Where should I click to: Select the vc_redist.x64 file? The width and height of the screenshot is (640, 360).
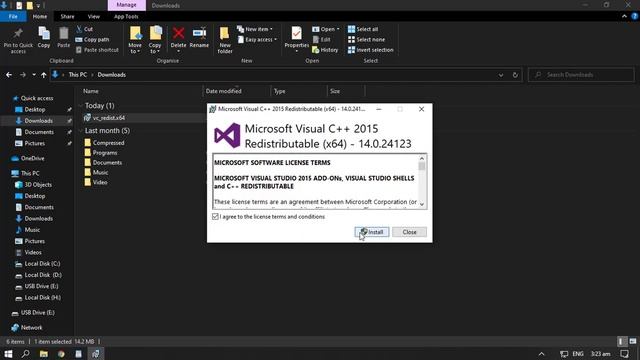[x=109, y=118]
